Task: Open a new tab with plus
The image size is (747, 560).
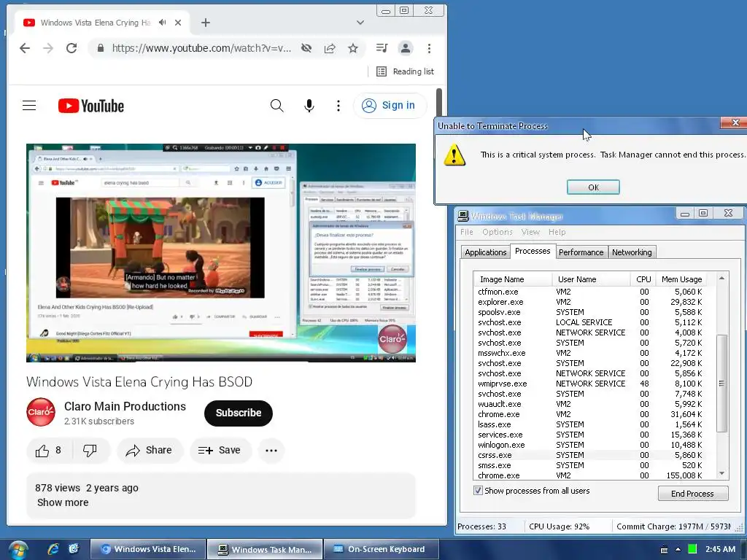Action: point(205,23)
